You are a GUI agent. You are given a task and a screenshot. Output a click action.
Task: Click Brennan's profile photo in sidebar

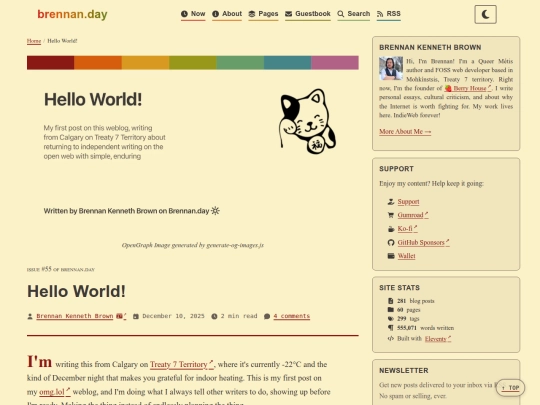391,68
